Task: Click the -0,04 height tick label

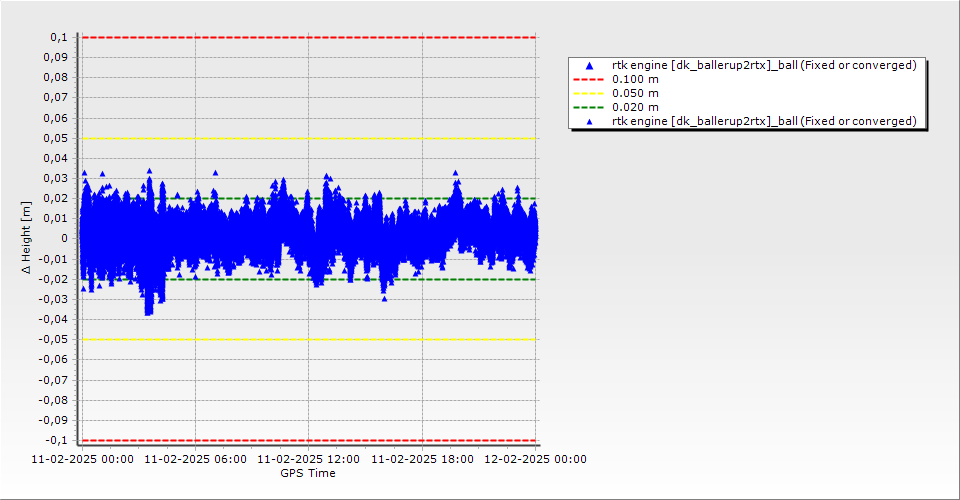Action: point(53,319)
